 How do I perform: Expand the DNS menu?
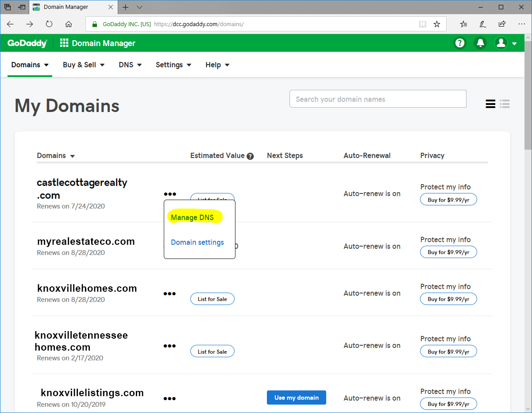130,65
